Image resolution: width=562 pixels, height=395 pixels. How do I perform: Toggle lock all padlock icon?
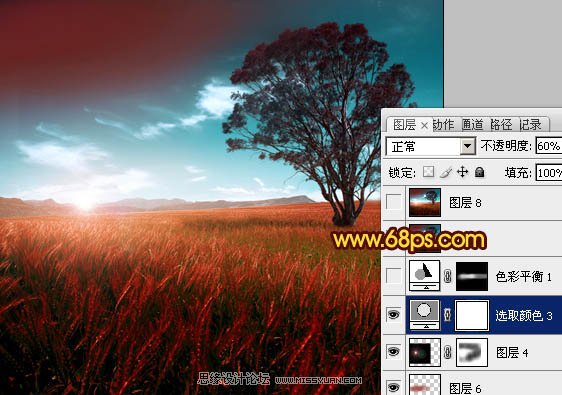coord(479,172)
